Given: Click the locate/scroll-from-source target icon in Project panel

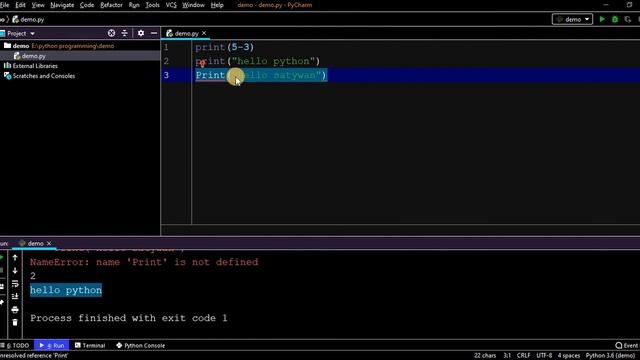Looking at the screenshot, I should 111,33.
